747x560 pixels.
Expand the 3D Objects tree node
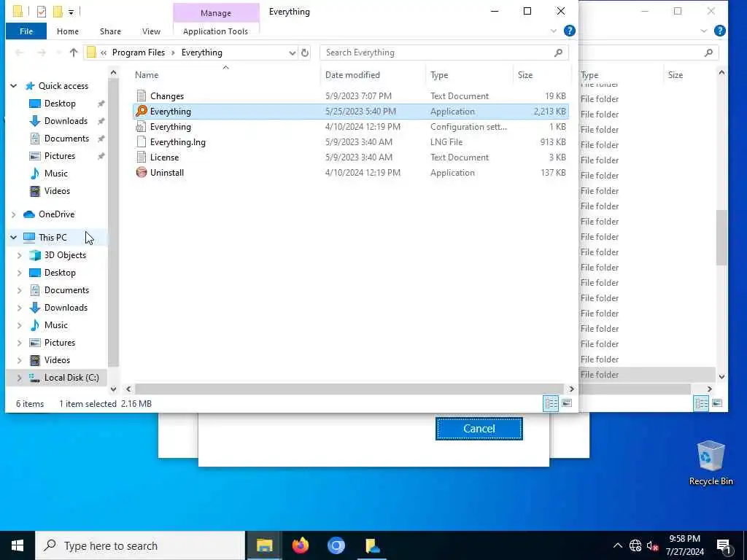[19, 255]
